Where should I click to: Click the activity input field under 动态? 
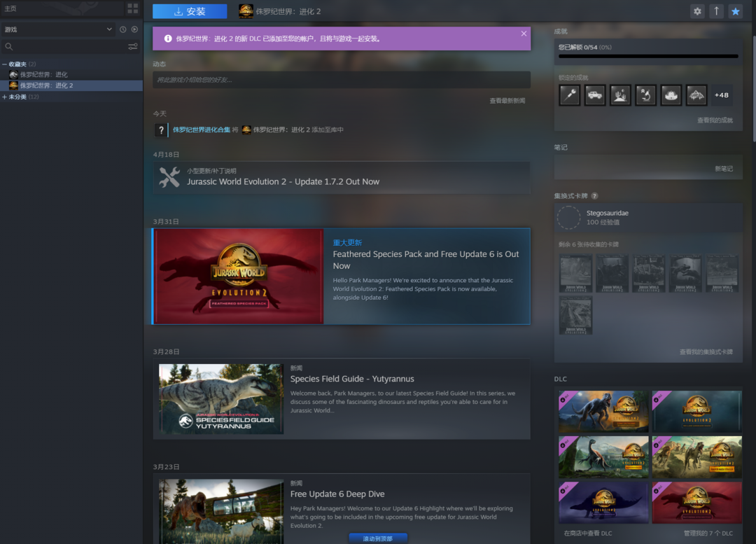click(341, 80)
